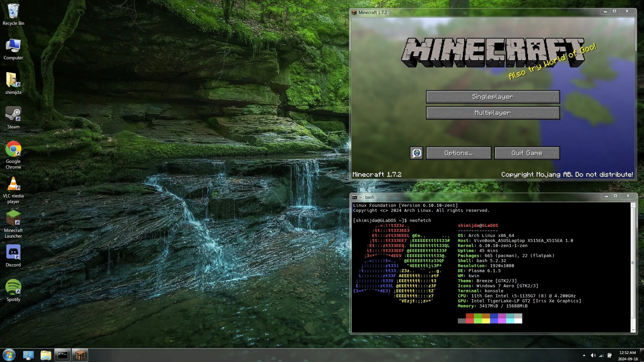Minimize the Minecraft 1.7.2 window
The height and width of the screenshot is (362, 644).
coord(605,11)
